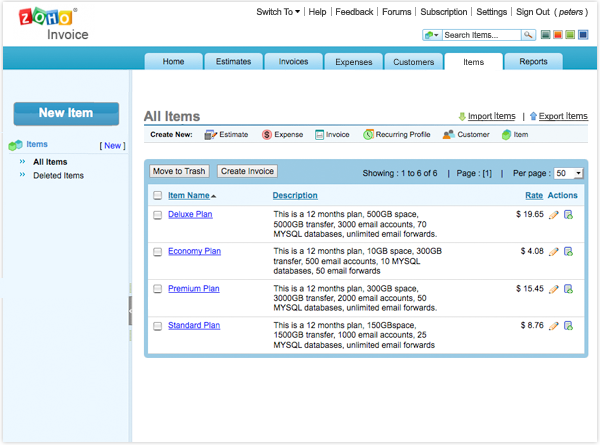Select the orange theme color swatch
Image resolution: width=600 pixels, height=445 pixels.
(558, 35)
